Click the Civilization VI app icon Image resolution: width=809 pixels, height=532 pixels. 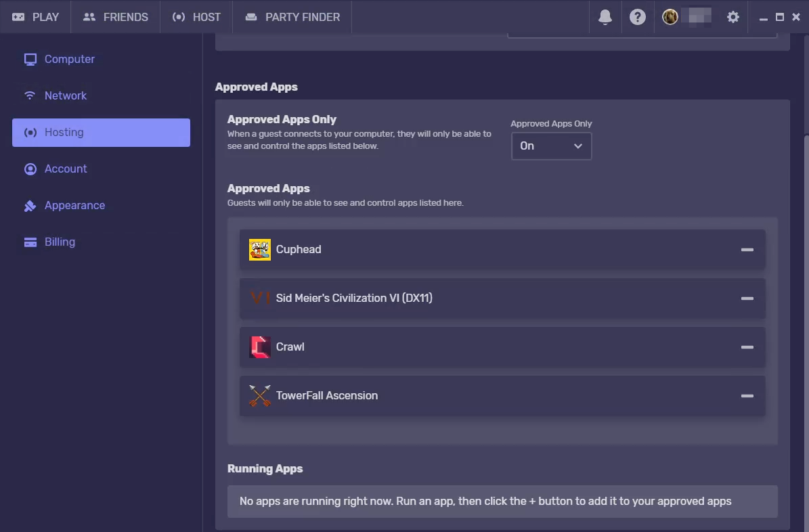260,298
